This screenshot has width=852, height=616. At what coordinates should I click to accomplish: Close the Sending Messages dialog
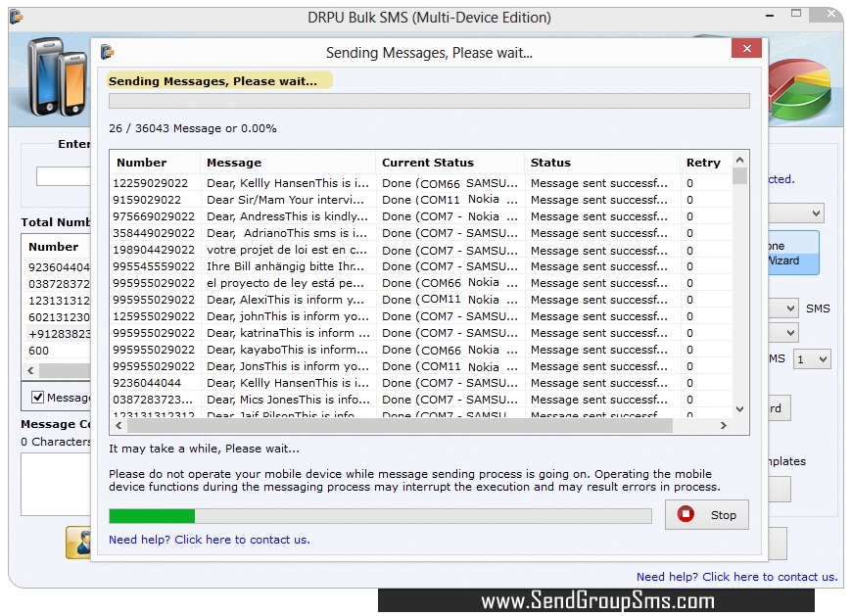[x=746, y=48]
